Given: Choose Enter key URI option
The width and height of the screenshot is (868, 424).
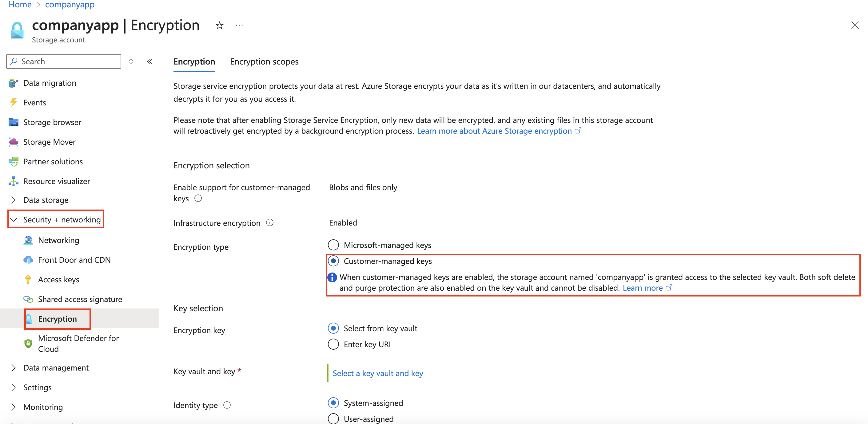Looking at the screenshot, I should coord(333,344).
